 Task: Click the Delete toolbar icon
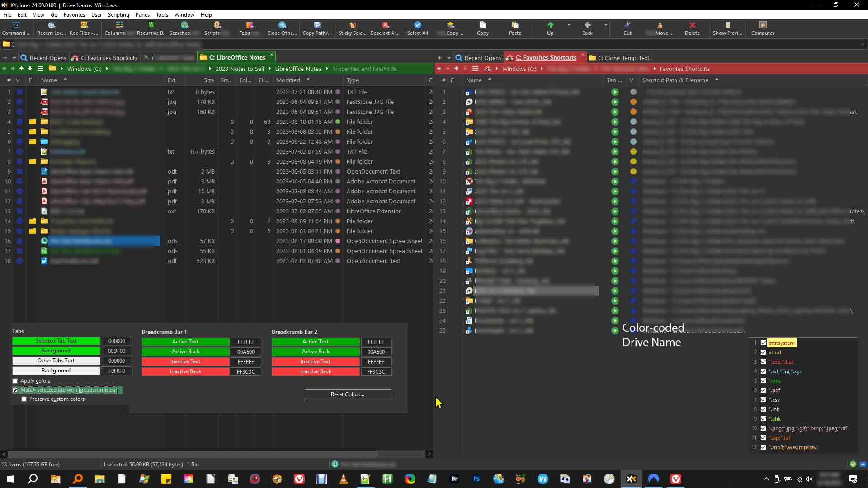click(x=692, y=28)
